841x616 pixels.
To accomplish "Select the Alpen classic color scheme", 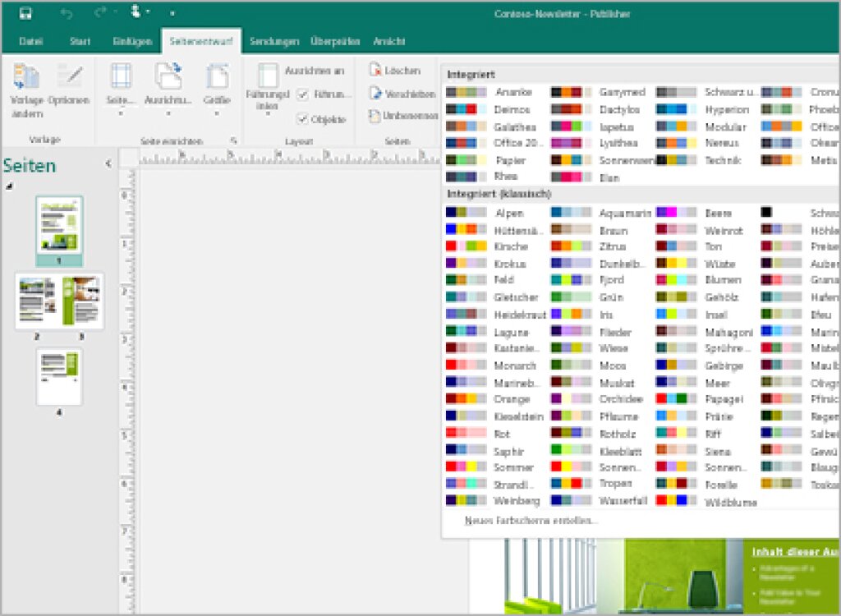I will [x=485, y=213].
